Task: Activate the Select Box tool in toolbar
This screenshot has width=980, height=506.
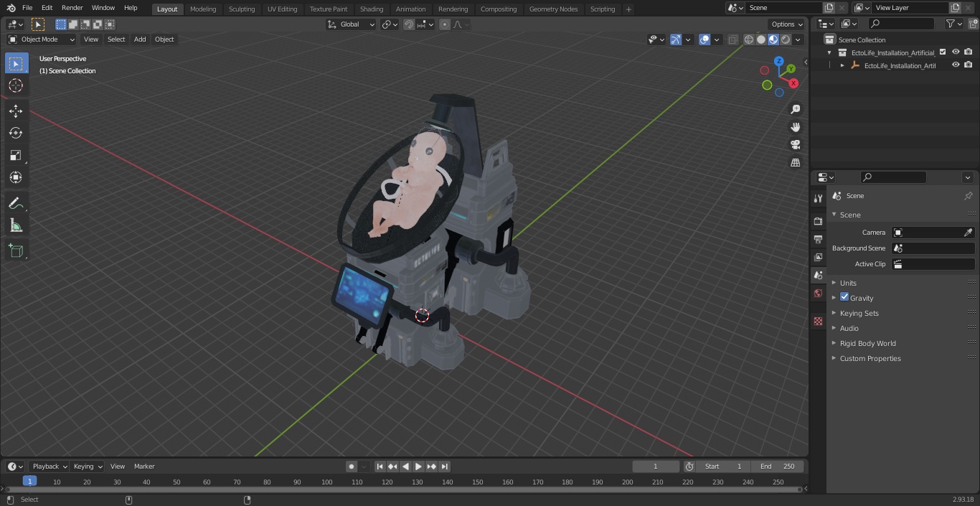Action: 16,63
